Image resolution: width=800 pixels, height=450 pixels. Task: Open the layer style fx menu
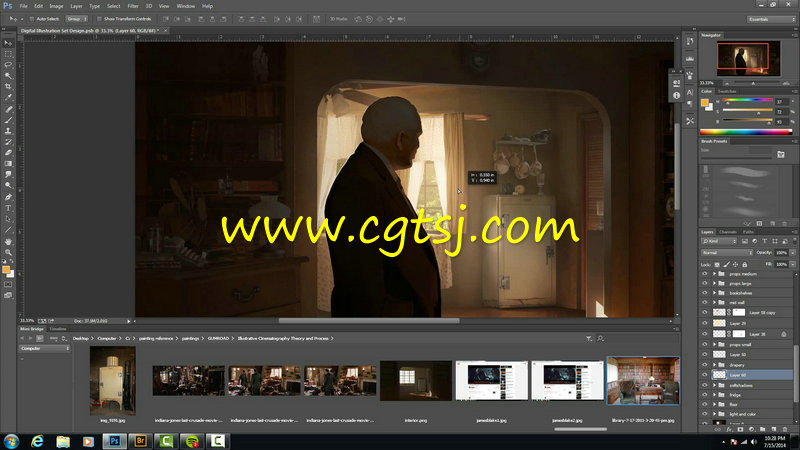pyautogui.click(x=729, y=430)
